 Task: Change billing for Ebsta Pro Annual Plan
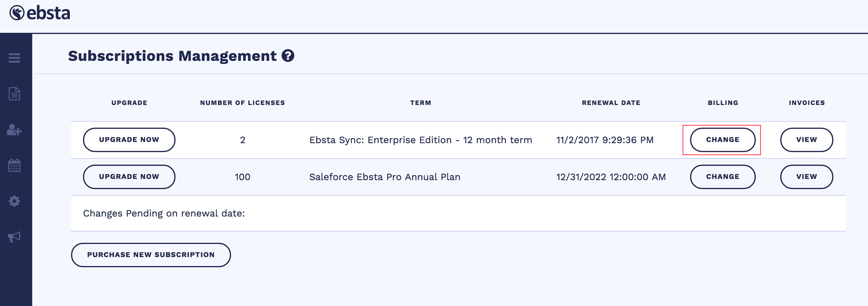(722, 177)
